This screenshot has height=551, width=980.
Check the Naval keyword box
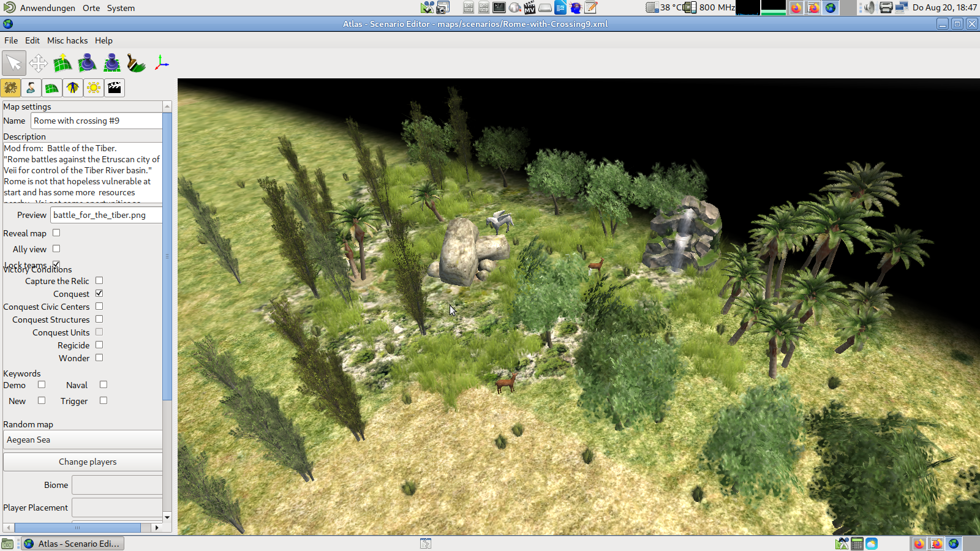click(104, 384)
